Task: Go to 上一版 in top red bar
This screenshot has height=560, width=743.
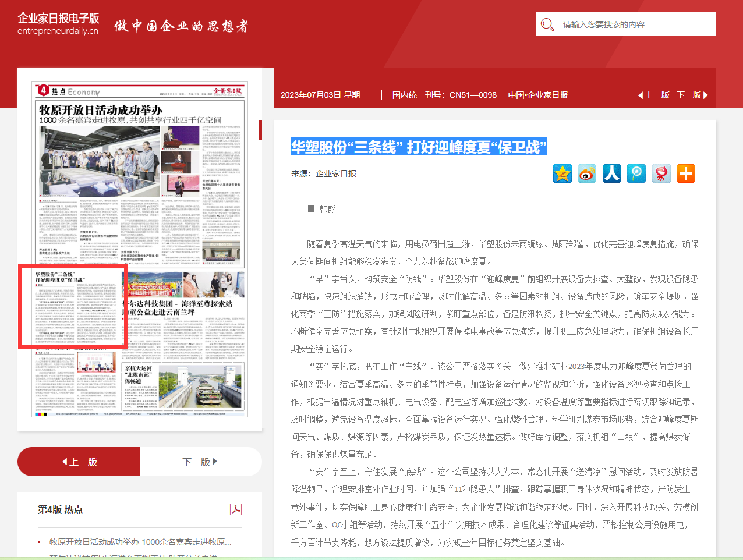Action: tap(654, 95)
